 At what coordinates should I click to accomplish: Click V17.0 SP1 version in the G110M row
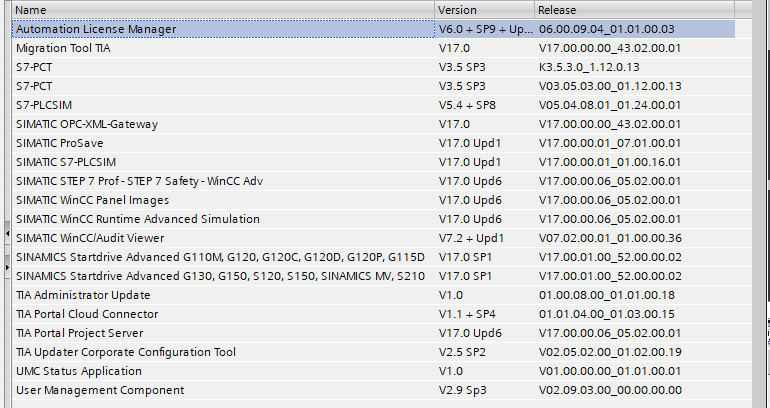465,257
